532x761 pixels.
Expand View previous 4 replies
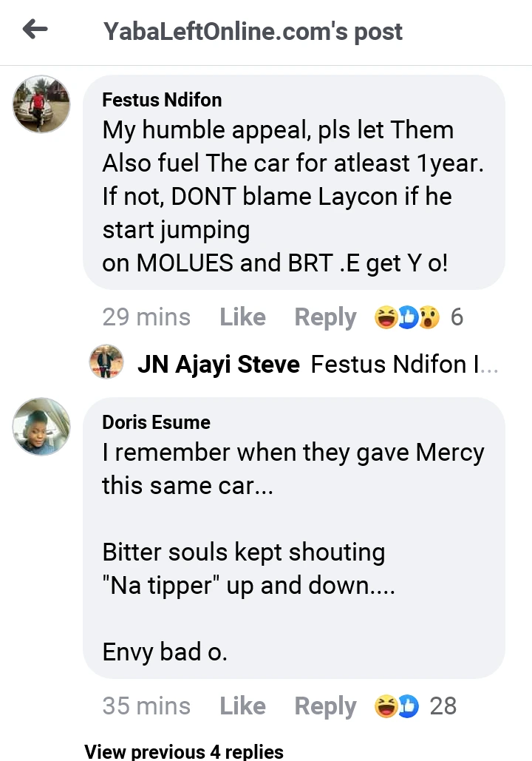pos(184,751)
